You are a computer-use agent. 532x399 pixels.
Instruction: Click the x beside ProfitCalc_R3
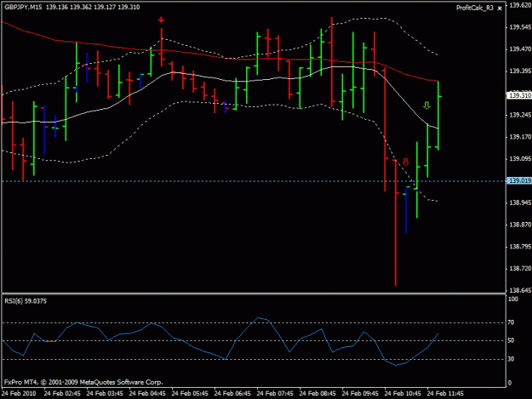tap(500, 9)
